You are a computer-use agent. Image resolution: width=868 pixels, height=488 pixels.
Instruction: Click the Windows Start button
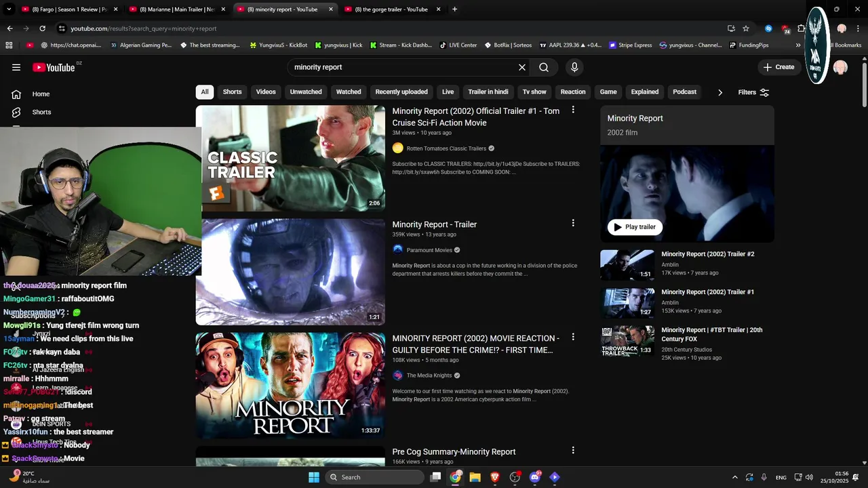314,477
